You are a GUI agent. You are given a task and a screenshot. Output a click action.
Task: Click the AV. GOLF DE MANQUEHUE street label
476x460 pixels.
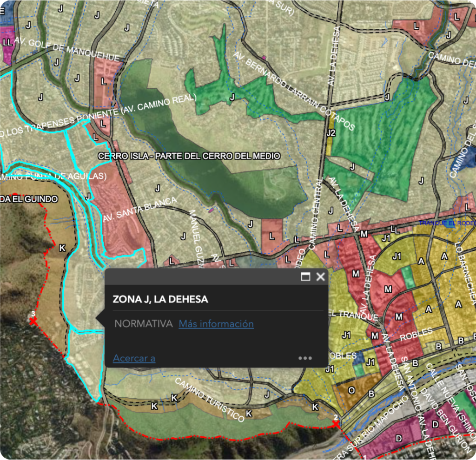coord(67,48)
